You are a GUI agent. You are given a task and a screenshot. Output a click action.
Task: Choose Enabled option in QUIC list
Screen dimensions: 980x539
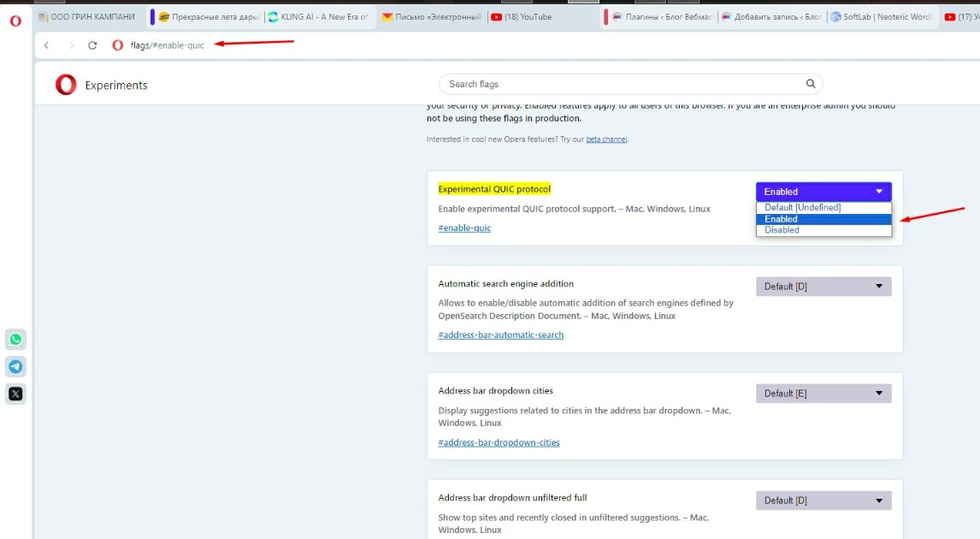[824, 219]
